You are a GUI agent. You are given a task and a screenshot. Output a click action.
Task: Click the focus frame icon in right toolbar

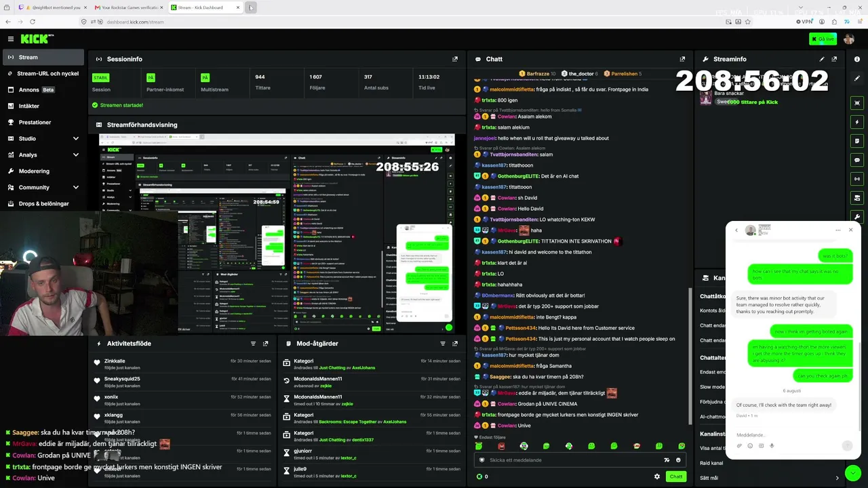pyautogui.click(x=857, y=103)
